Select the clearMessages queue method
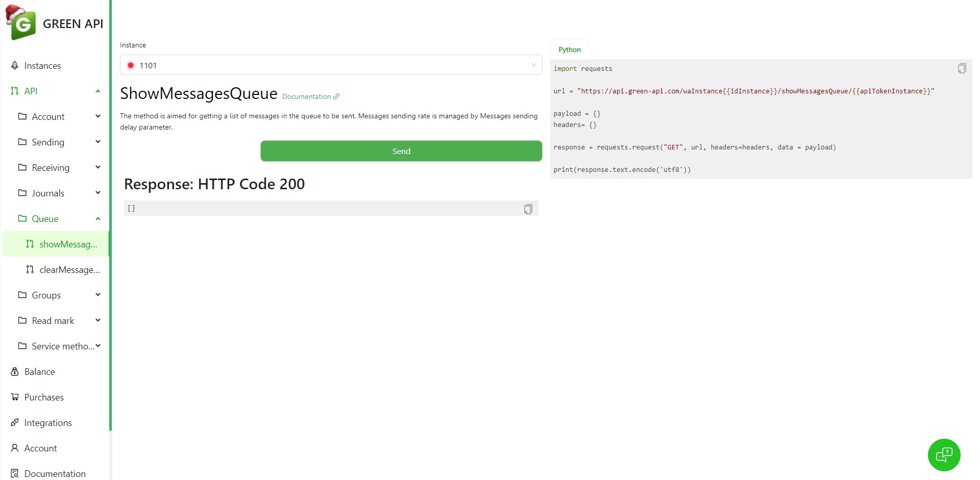980x480 pixels. click(x=69, y=269)
